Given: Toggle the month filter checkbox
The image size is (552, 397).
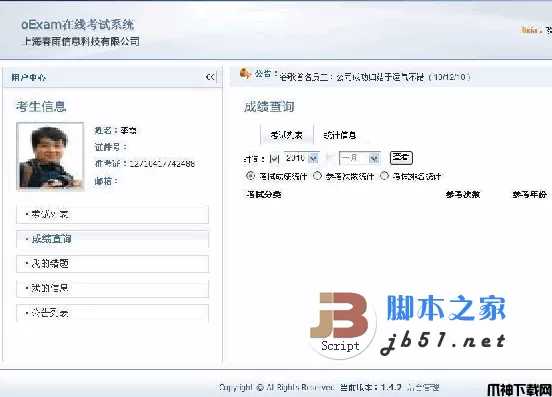Looking at the screenshot, I should (330, 158).
